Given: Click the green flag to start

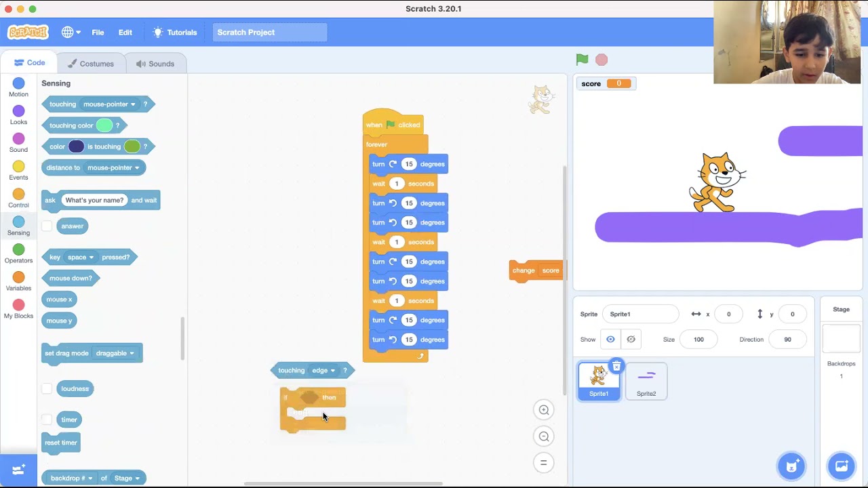Looking at the screenshot, I should 582,60.
